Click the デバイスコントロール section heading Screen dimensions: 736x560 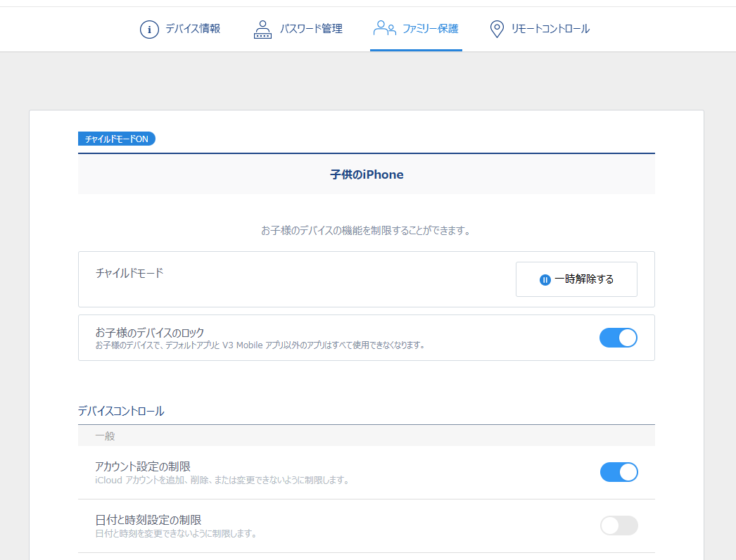pos(121,411)
